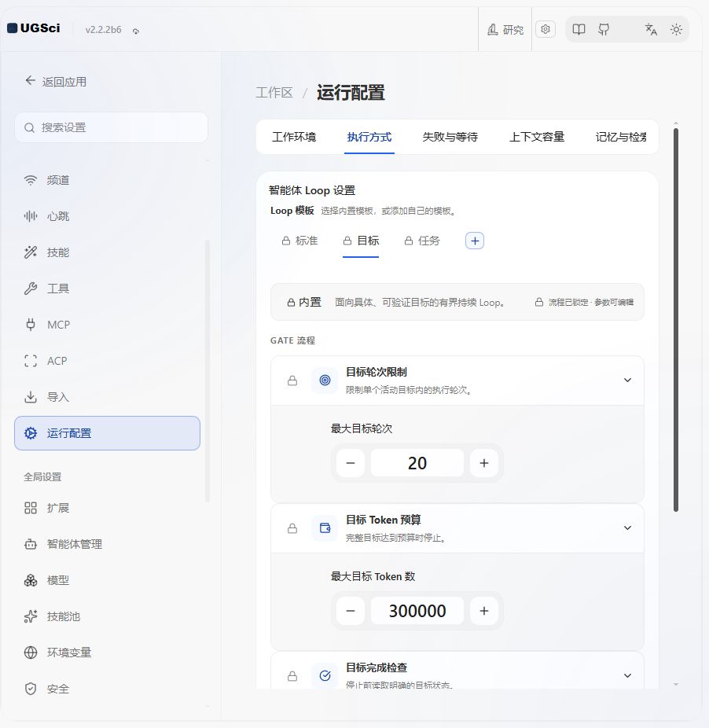The image size is (709, 728).
Task: Focus the 搜索设置 search field
Action: click(x=111, y=127)
